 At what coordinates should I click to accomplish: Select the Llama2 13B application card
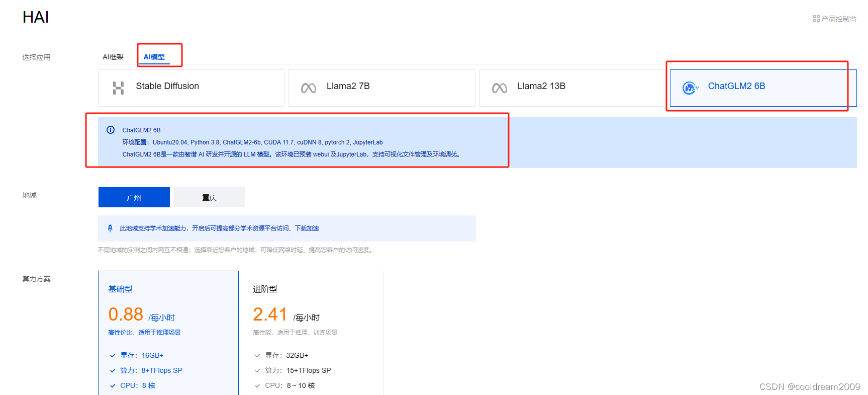(x=573, y=88)
